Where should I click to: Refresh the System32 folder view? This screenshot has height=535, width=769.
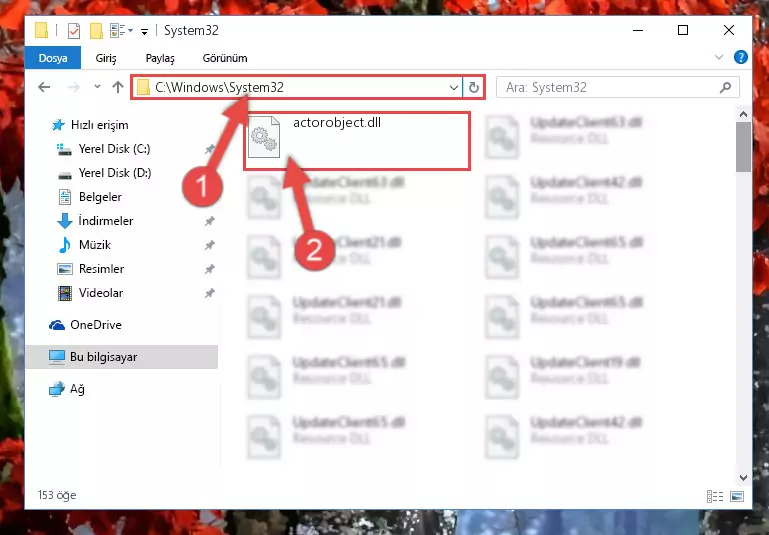coord(473,88)
